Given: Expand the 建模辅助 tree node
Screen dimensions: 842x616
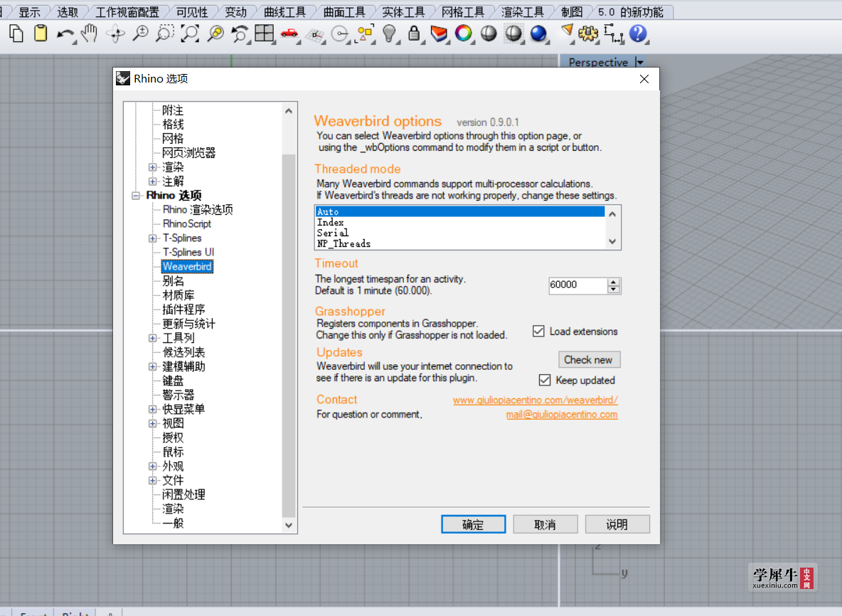Looking at the screenshot, I should (153, 366).
